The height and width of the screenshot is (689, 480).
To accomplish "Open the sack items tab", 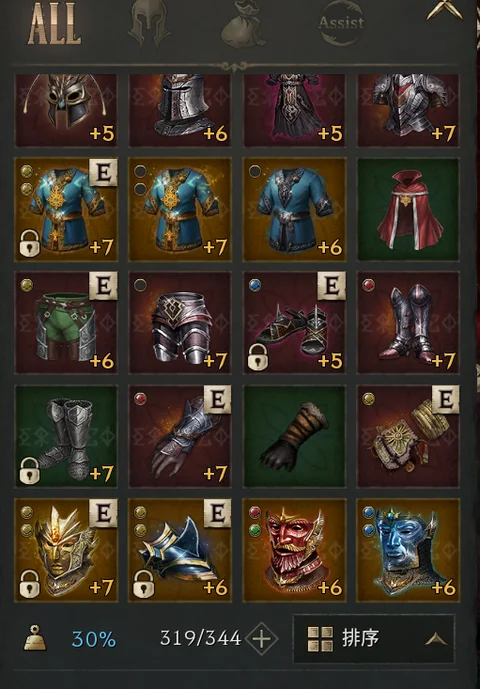I will (x=243, y=24).
